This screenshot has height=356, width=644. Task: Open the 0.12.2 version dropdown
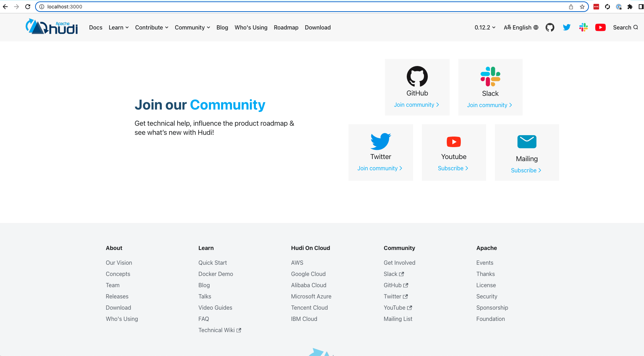[485, 27]
